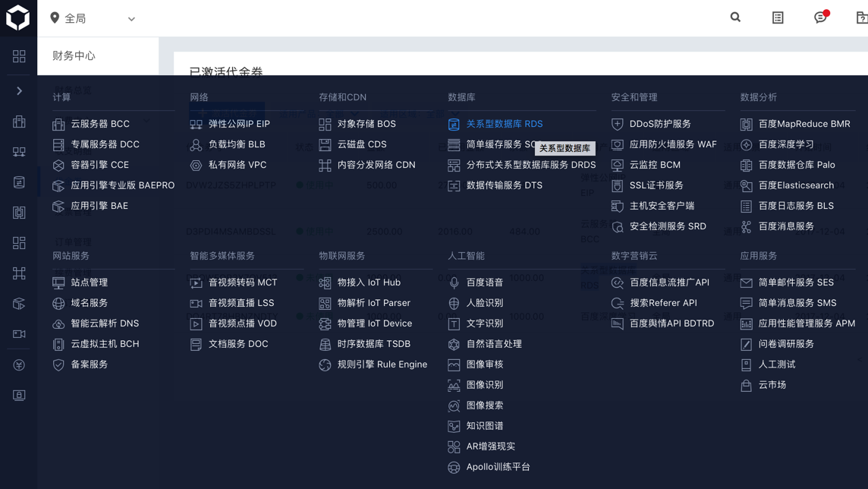Viewport: 868px width, 489px height.
Task: Open 音视频直播 LSS
Action: (x=241, y=302)
